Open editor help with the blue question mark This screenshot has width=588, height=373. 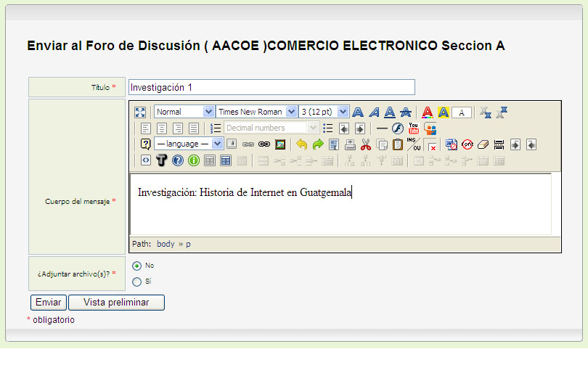[177, 160]
